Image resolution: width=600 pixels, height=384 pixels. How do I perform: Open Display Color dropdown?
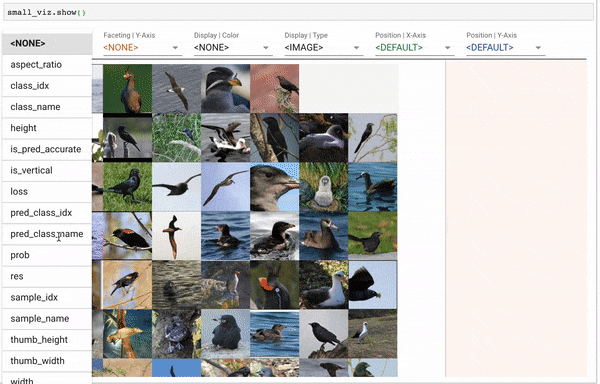point(233,47)
